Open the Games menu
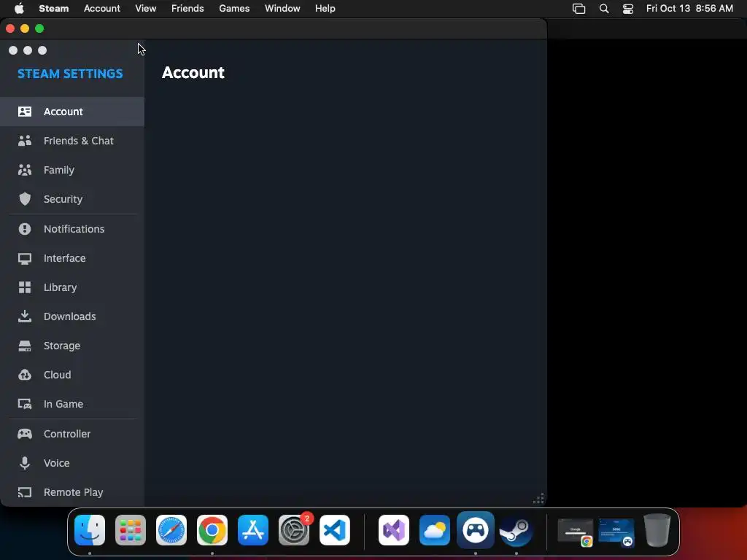 pos(234,9)
